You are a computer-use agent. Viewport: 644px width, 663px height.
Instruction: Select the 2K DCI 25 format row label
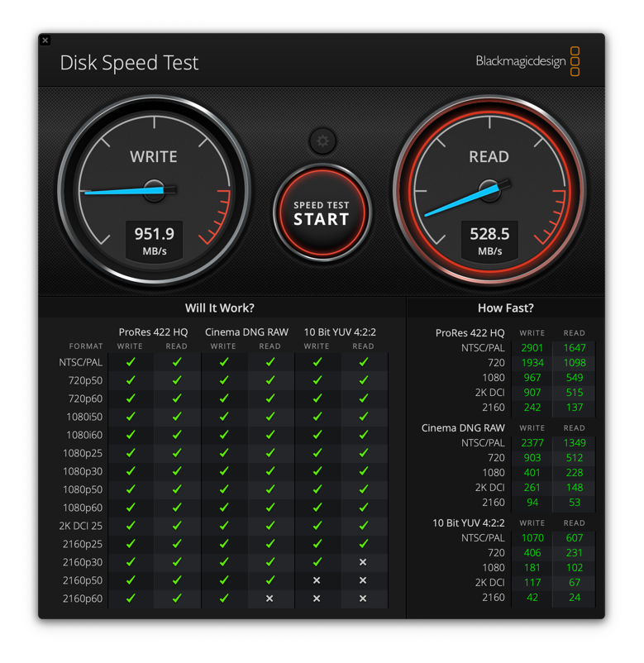coord(81,526)
